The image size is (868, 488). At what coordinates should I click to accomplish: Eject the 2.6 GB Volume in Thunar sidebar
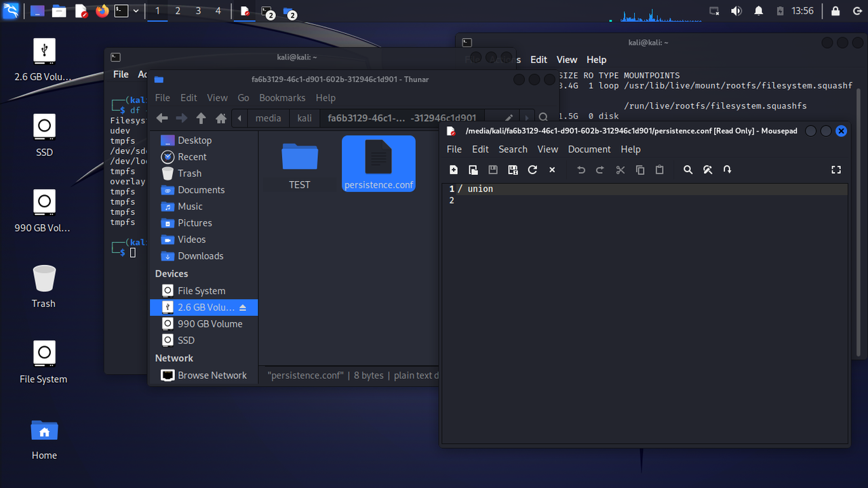coord(243,308)
